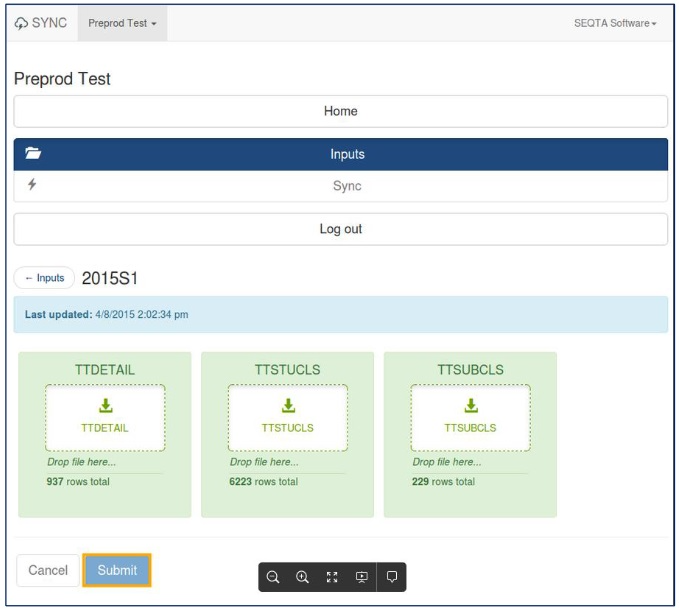The width and height of the screenshot is (679, 613).
Task: Select the Inputs menu item
Action: tap(340, 154)
